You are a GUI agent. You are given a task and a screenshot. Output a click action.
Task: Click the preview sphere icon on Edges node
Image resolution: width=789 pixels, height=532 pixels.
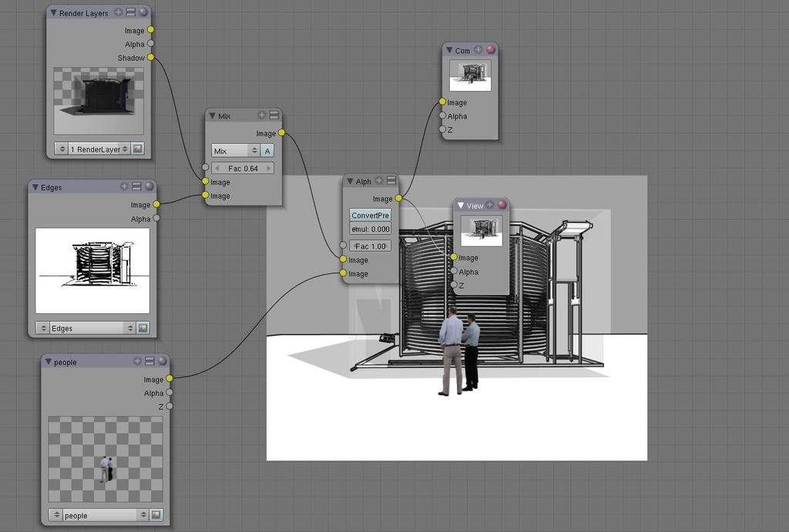[x=149, y=186]
